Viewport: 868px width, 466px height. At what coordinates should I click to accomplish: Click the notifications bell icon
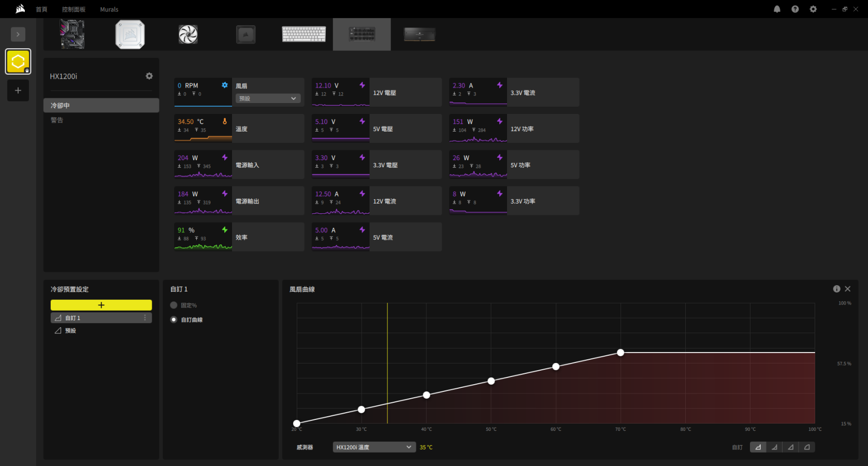(777, 9)
